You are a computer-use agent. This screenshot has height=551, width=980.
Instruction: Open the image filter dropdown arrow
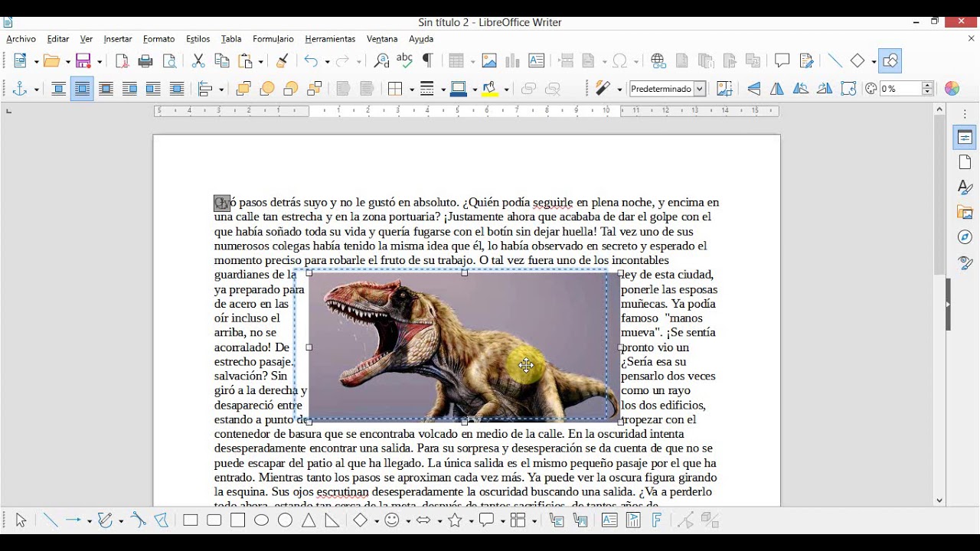coord(619,90)
